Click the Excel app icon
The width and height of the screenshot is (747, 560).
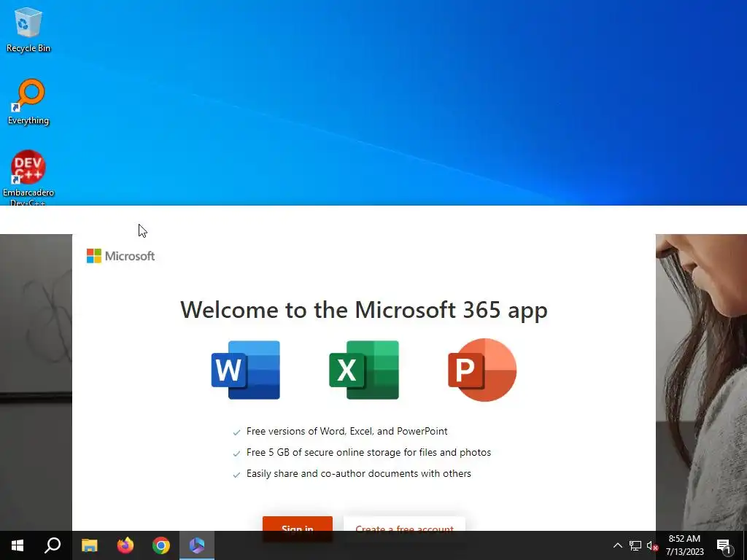point(364,370)
